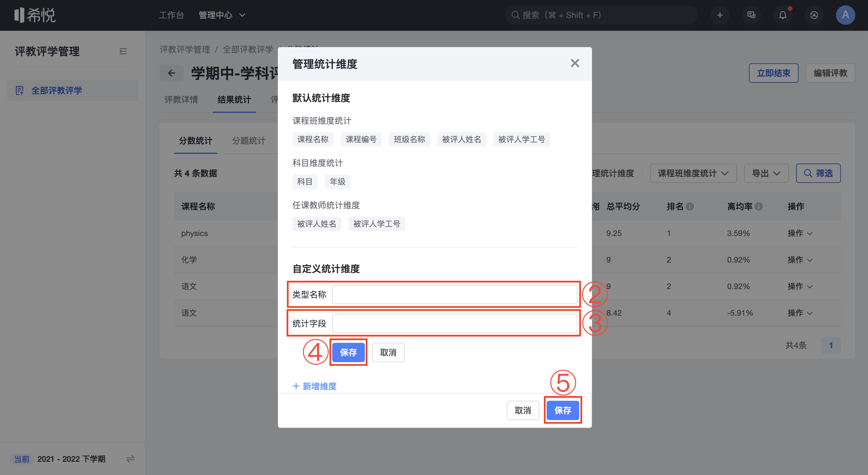Click page number 1
The width and height of the screenshot is (868, 475).
831,345
